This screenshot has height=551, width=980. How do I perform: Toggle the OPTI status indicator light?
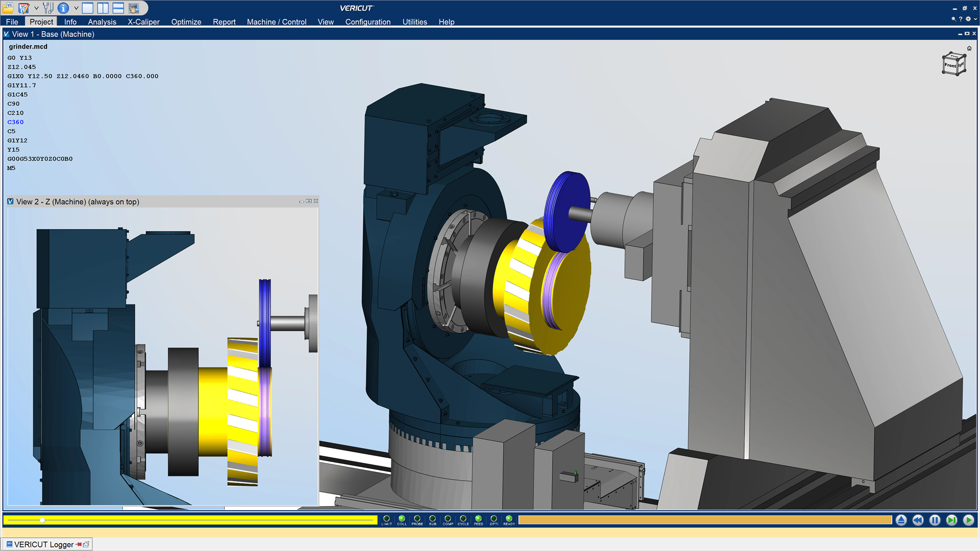[x=494, y=519]
